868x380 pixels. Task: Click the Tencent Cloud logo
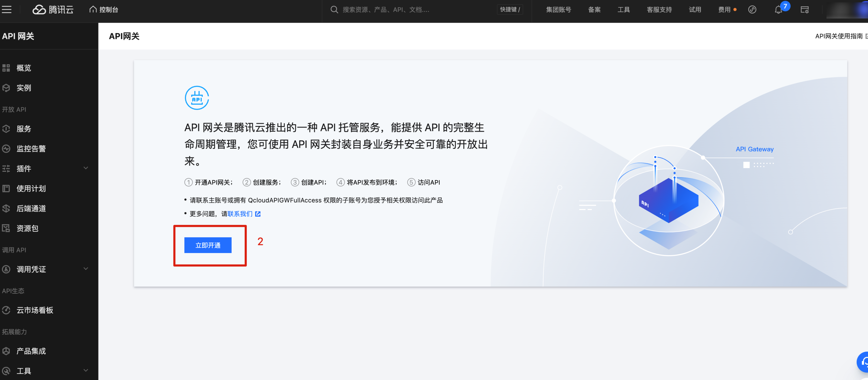(x=53, y=9)
